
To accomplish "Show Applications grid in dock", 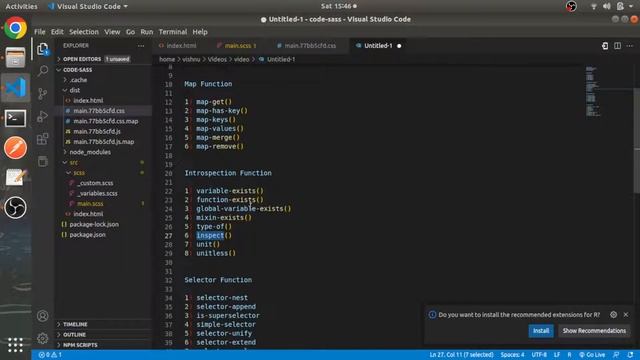I will coord(16,345).
